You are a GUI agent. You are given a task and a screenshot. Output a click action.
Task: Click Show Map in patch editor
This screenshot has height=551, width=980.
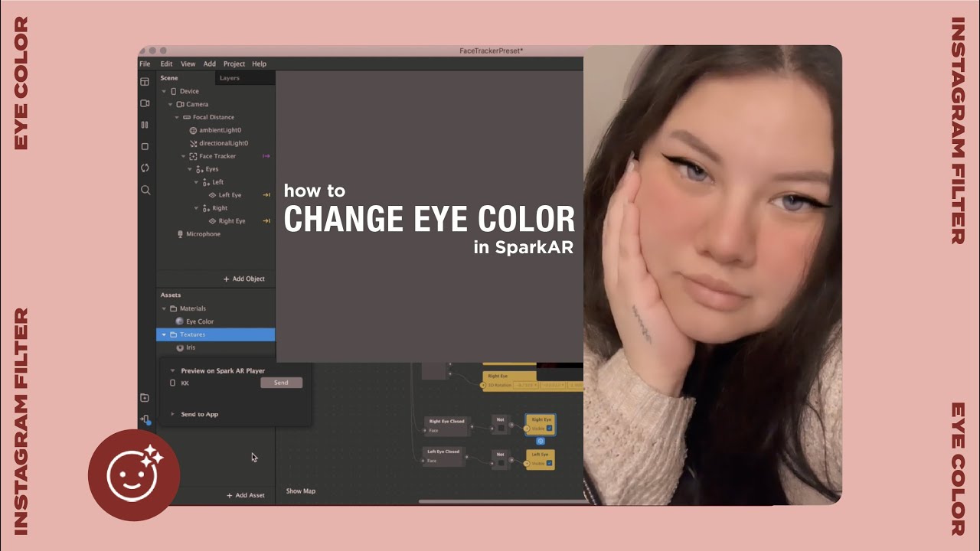click(301, 491)
